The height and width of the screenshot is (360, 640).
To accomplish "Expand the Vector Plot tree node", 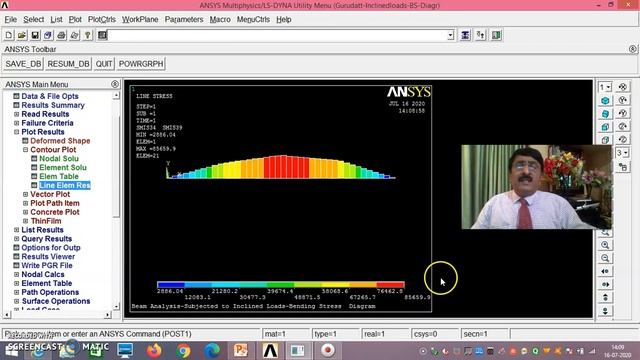I will tap(25, 194).
